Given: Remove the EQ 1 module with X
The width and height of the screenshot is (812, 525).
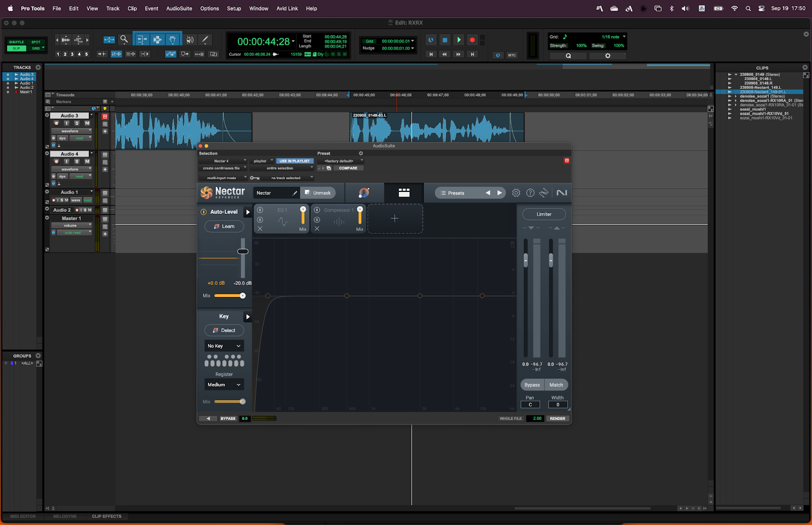Looking at the screenshot, I should coord(260,229).
